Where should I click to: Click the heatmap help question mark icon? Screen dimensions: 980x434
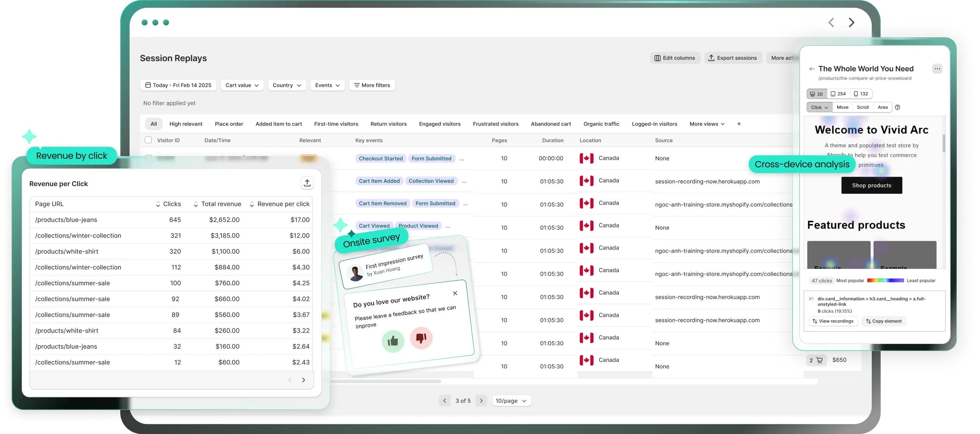coord(897,108)
